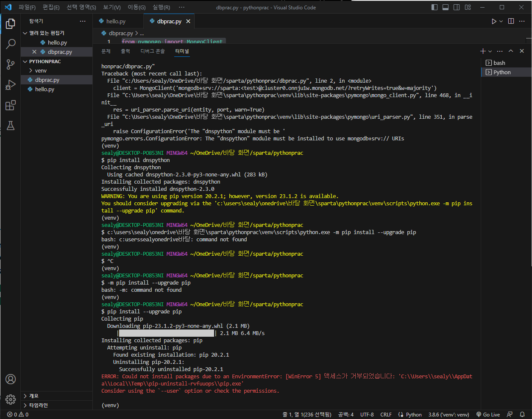
Task: Show more menus via title bar ellipsis
Action: coord(181,7)
